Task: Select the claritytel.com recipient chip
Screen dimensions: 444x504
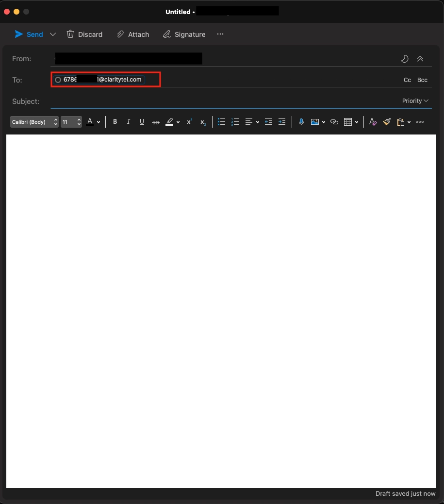Action: click(x=99, y=80)
